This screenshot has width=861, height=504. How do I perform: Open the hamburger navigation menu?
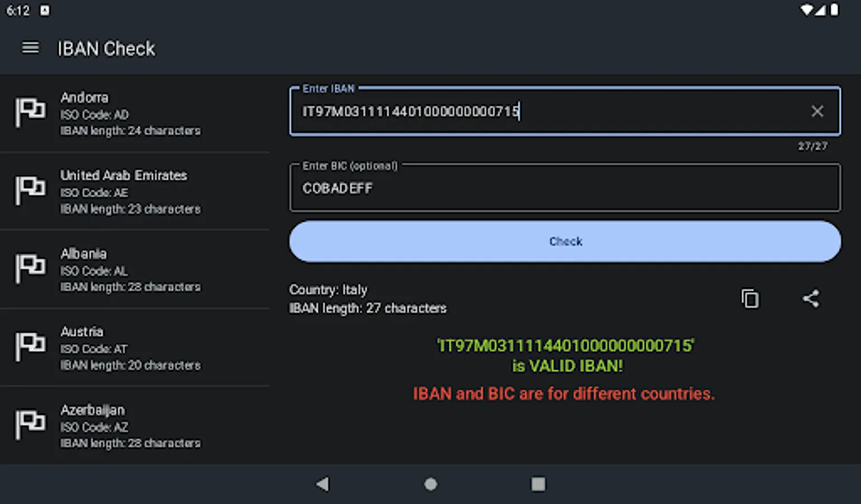tap(30, 48)
